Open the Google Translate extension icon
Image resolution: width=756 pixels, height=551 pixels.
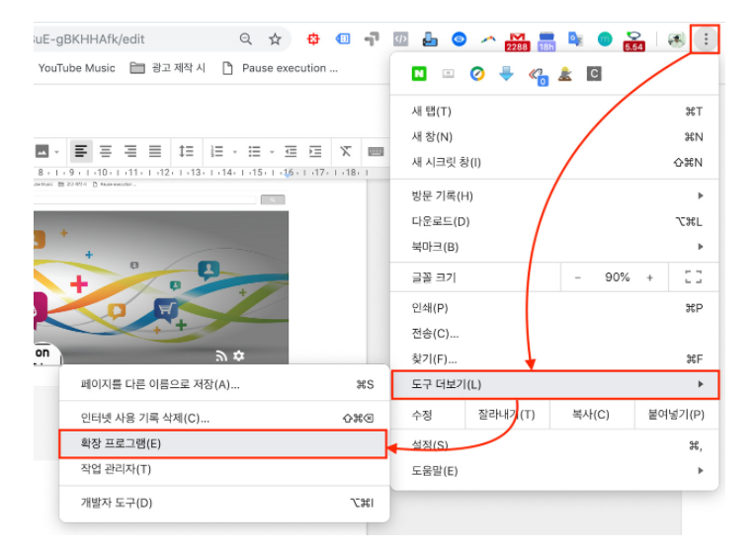pos(575,39)
